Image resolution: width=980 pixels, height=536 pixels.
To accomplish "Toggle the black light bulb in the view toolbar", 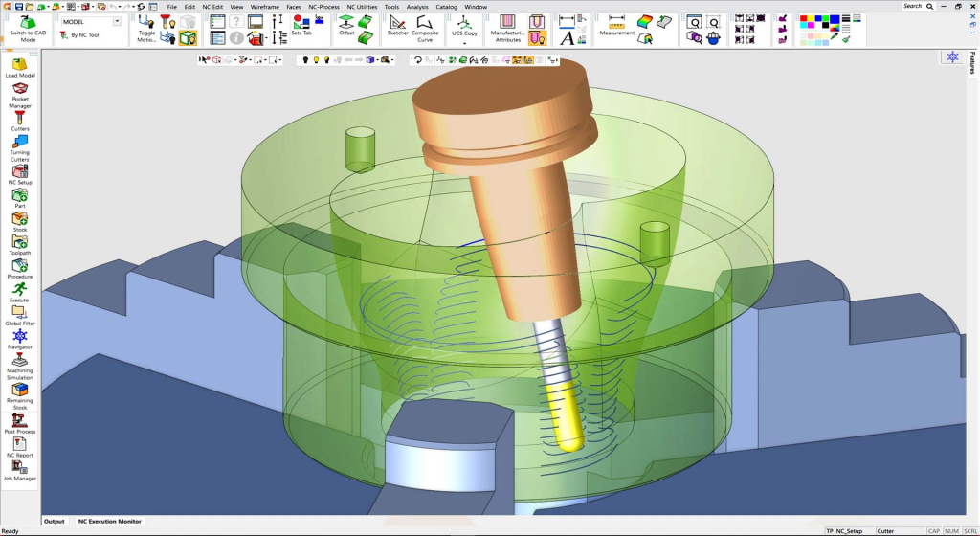I will [305, 60].
